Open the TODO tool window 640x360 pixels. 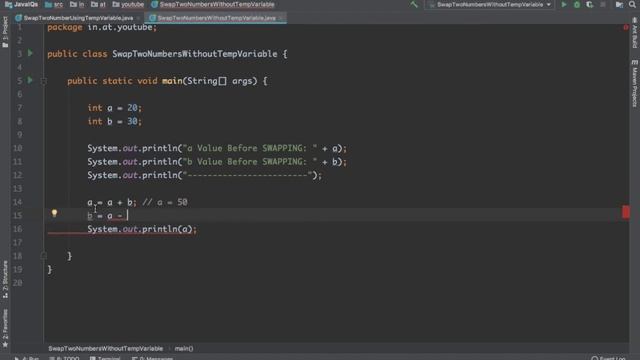64,358
